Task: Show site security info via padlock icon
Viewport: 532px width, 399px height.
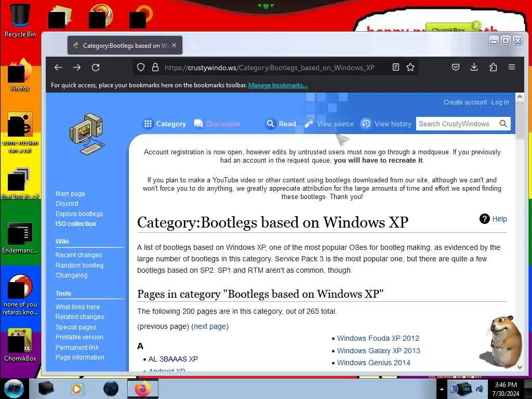Action: [x=155, y=67]
